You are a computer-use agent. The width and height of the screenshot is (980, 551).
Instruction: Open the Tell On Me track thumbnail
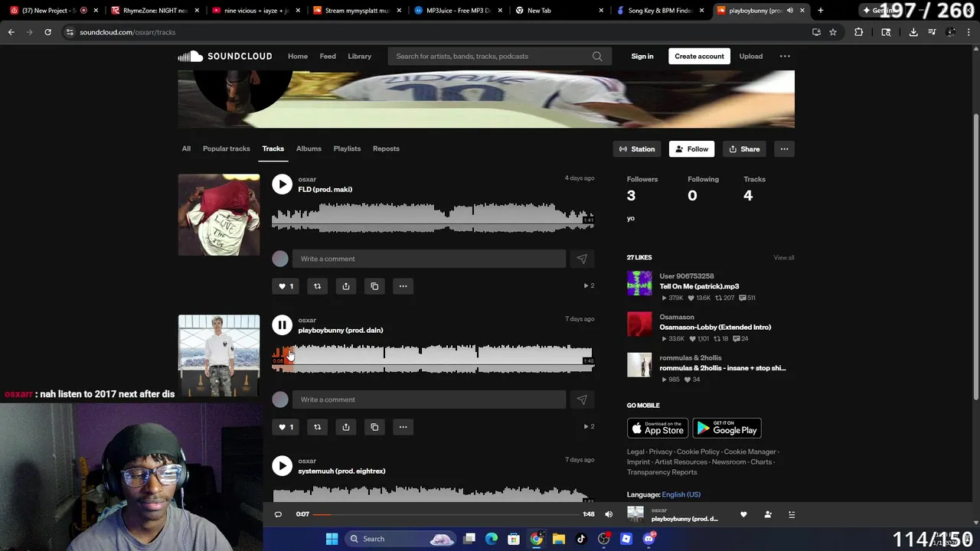coord(639,283)
